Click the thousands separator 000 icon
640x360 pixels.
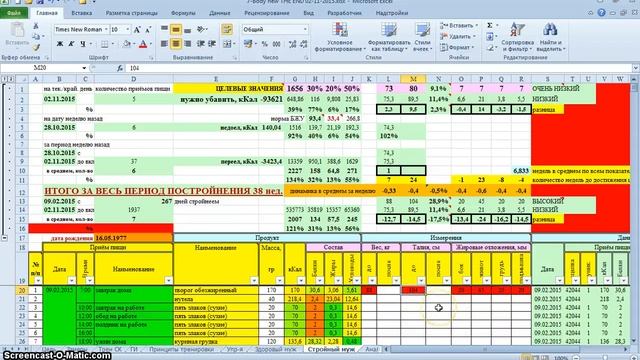click(x=276, y=44)
